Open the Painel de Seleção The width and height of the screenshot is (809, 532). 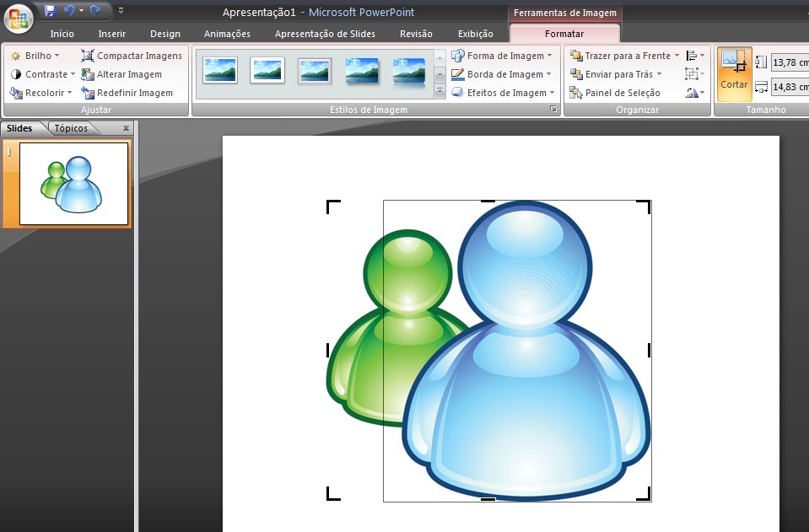(x=614, y=93)
